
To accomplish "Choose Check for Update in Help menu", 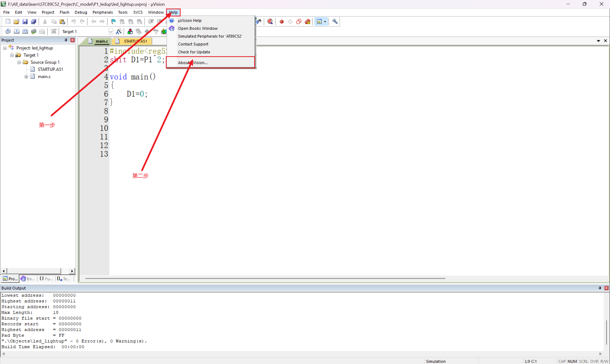I will coord(194,52).
